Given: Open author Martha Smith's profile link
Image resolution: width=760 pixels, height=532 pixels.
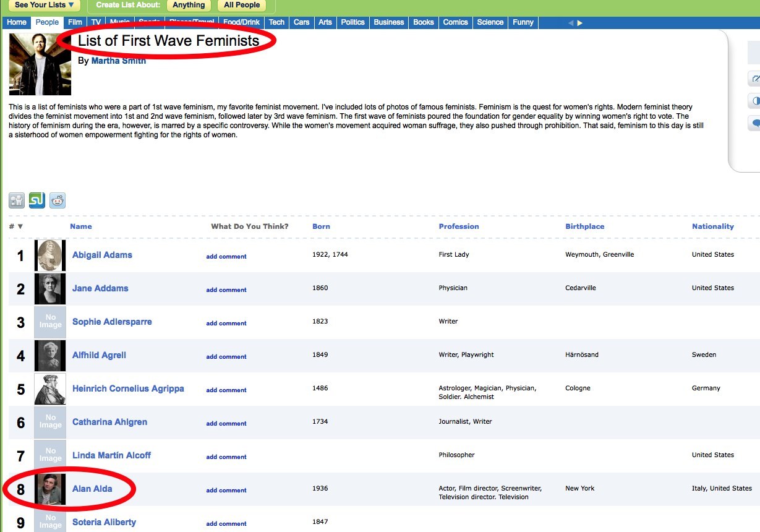Looking at the screenshot, I should pos(118,61).
